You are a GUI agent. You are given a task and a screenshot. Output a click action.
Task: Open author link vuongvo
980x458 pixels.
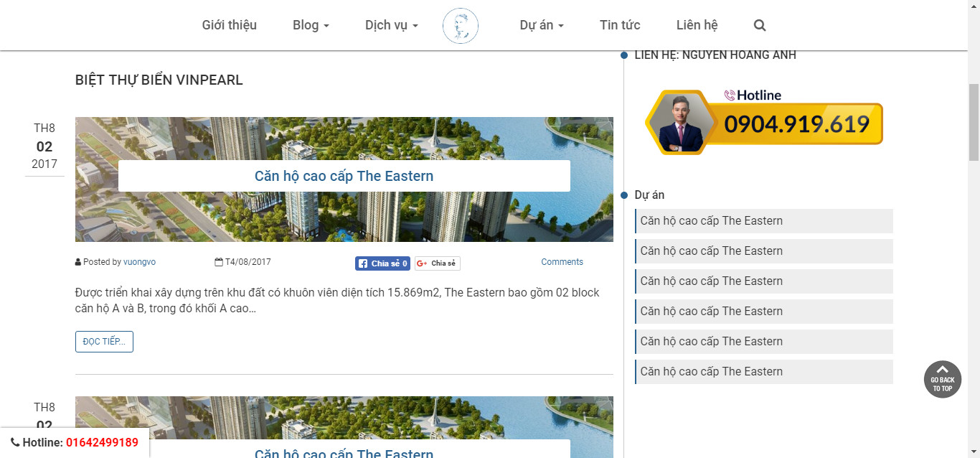(x=139, y=262)
